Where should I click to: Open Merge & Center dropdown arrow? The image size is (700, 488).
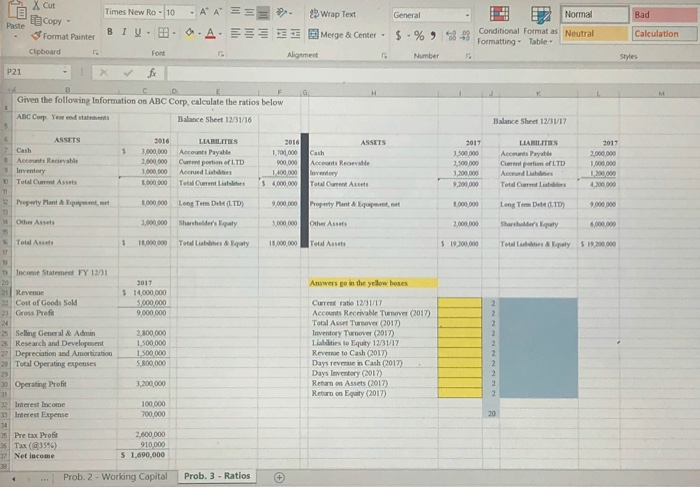click(383, 35)
